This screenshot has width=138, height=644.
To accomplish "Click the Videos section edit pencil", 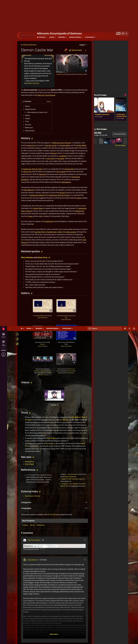I will pos(31,383).
